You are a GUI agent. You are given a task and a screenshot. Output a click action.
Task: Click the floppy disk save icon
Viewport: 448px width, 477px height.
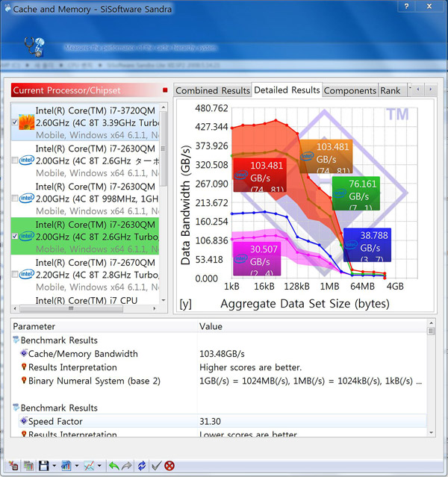click(43, 466)
